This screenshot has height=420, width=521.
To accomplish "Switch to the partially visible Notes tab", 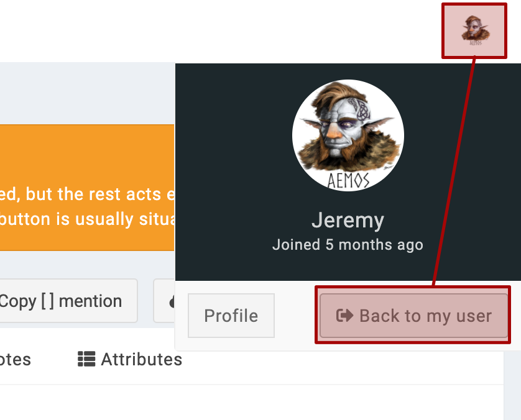I will [15, 359].
